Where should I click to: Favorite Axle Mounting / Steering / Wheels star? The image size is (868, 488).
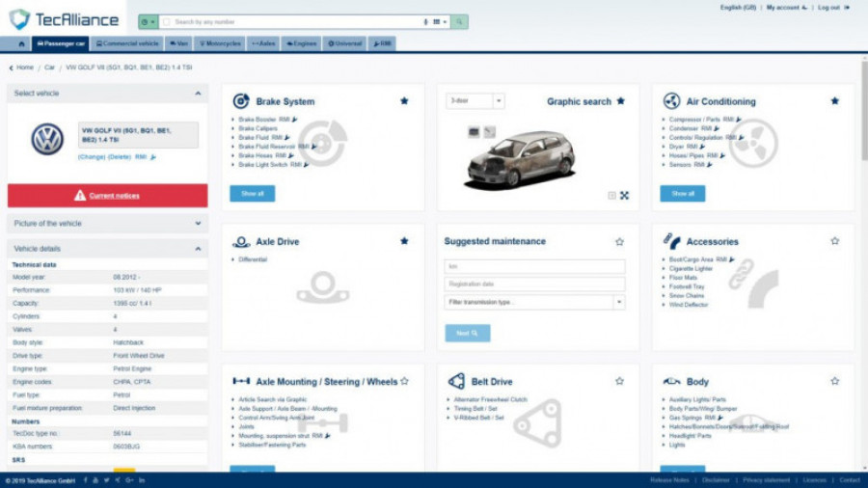click(x=405, y=381)
